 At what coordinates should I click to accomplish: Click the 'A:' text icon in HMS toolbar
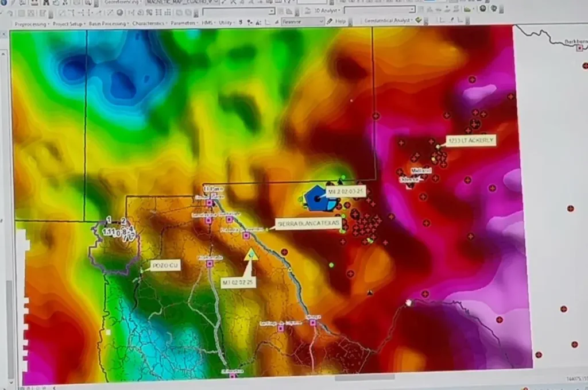click(x=258, y=22)
